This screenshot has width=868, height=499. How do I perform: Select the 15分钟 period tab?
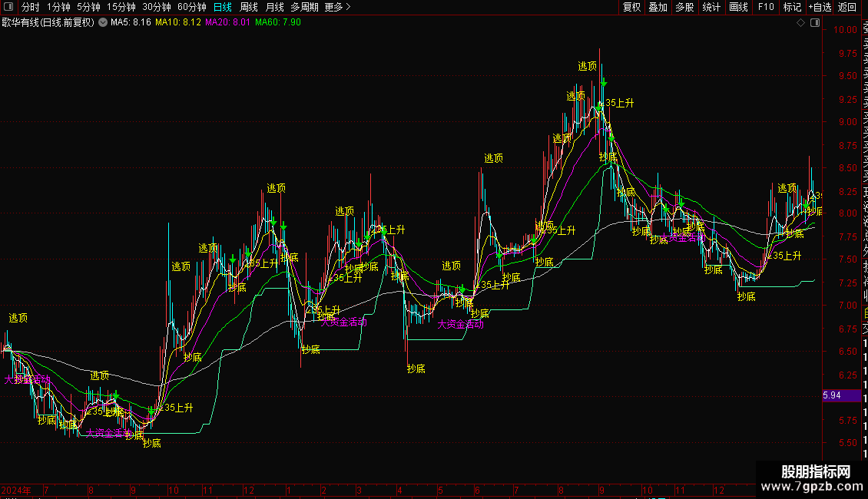121,7
